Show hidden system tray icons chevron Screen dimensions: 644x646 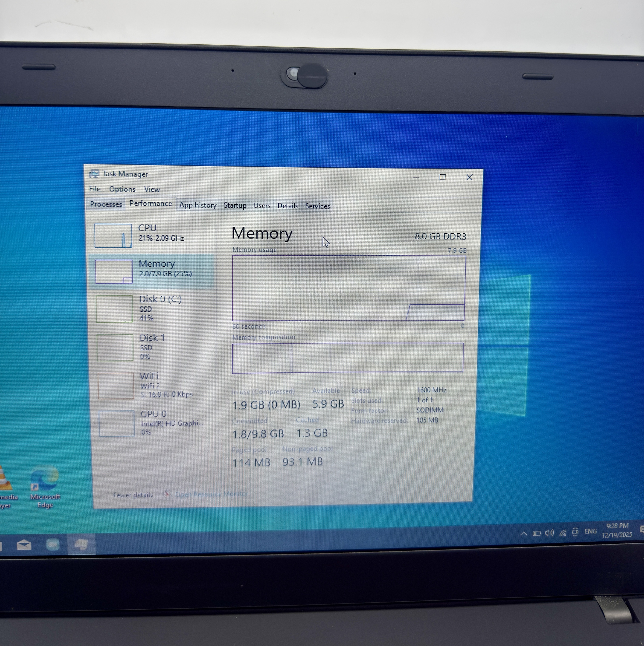pos(523,534)
